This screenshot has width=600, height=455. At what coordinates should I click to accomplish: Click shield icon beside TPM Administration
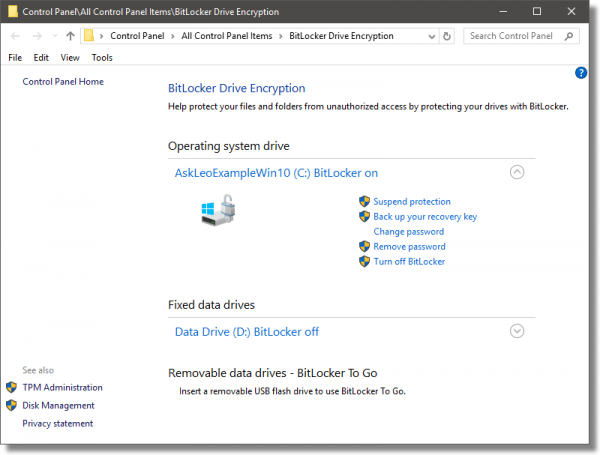click(x=11, y=387)
